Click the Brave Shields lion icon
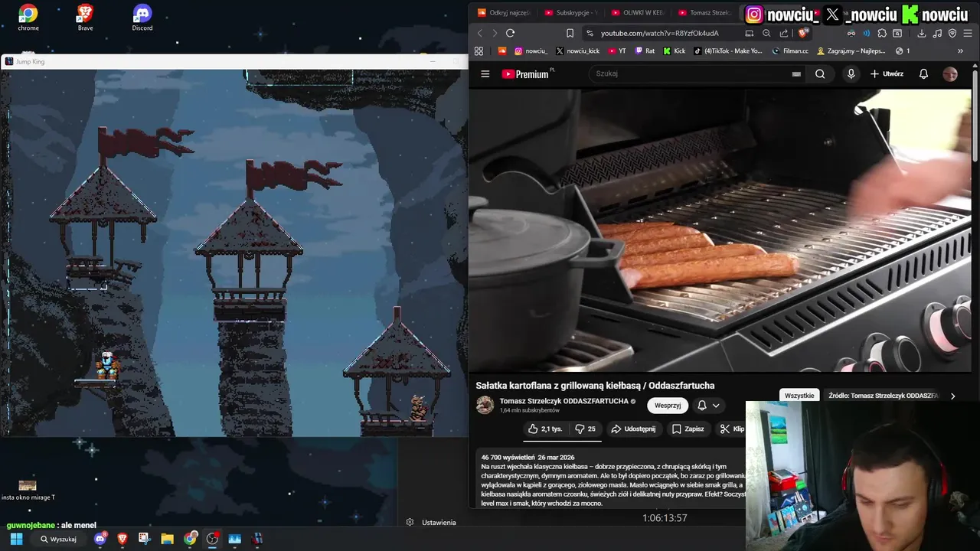Screen dimensions: 980x551 (x=802, y=33)
